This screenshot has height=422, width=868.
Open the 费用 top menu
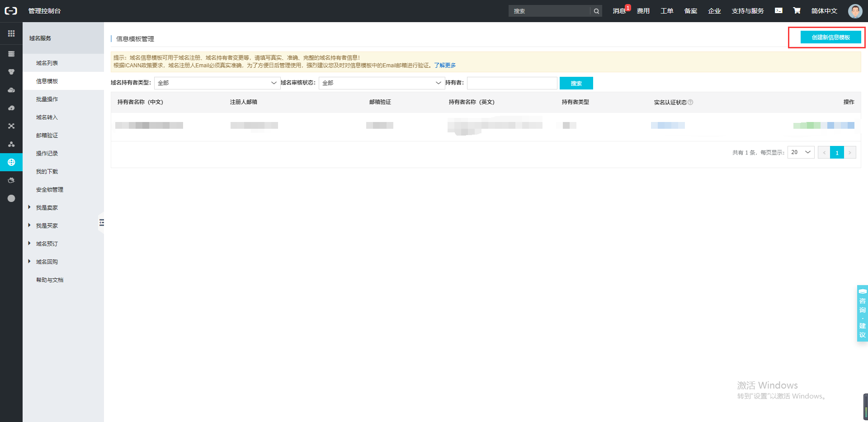click(x=643, y=11)
